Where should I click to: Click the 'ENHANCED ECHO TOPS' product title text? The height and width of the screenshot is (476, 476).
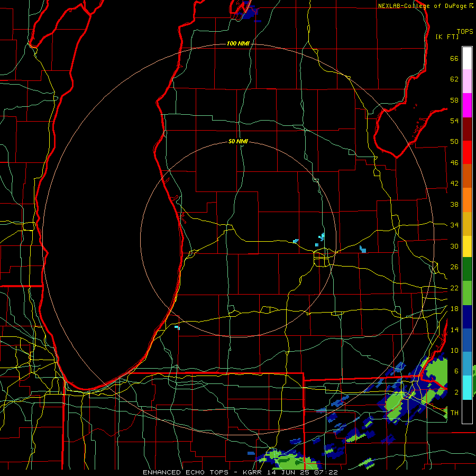click(x=186, y=472)
